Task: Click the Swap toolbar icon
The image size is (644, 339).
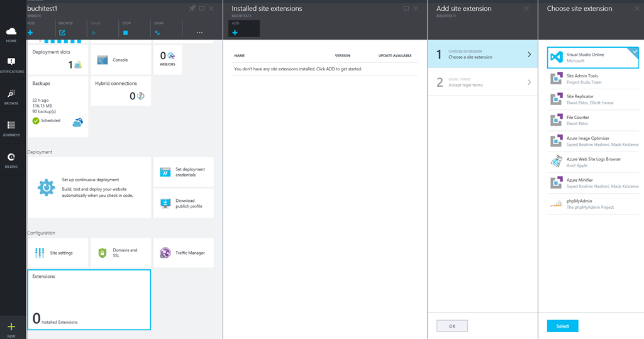Action: coord(157,32)
